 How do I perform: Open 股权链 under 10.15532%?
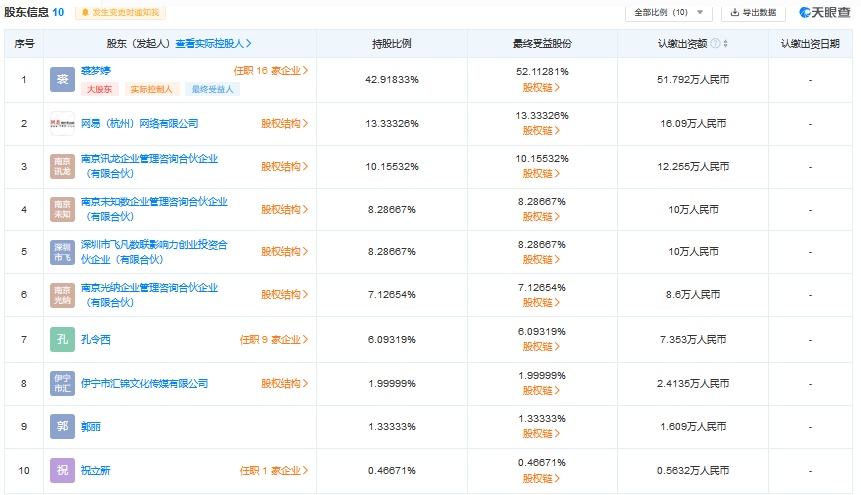pos(541,174)
